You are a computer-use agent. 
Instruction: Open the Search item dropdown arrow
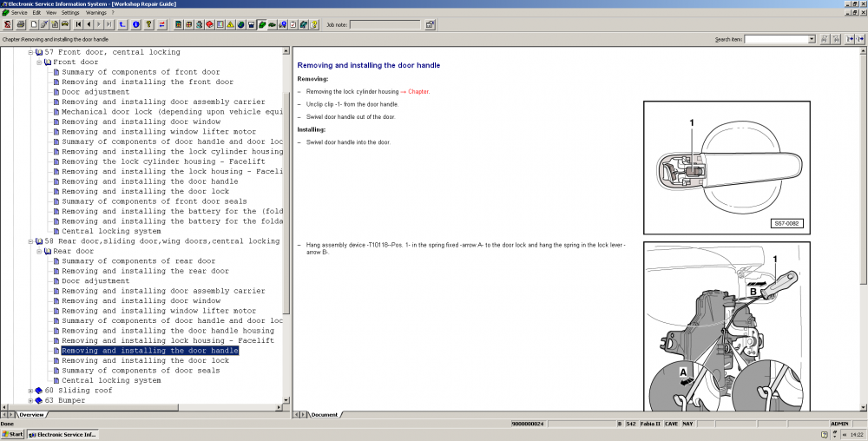tap(812, 39)
